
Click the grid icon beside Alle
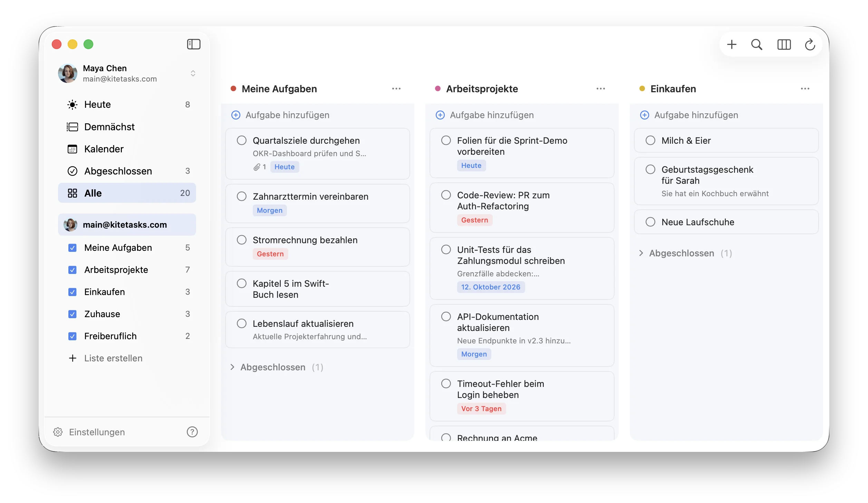[x=72, y=193]
